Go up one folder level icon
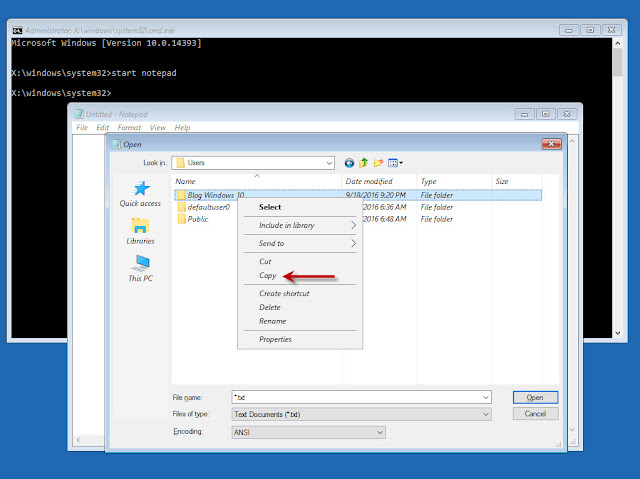The image size is (640, 479). coord(363,163)
